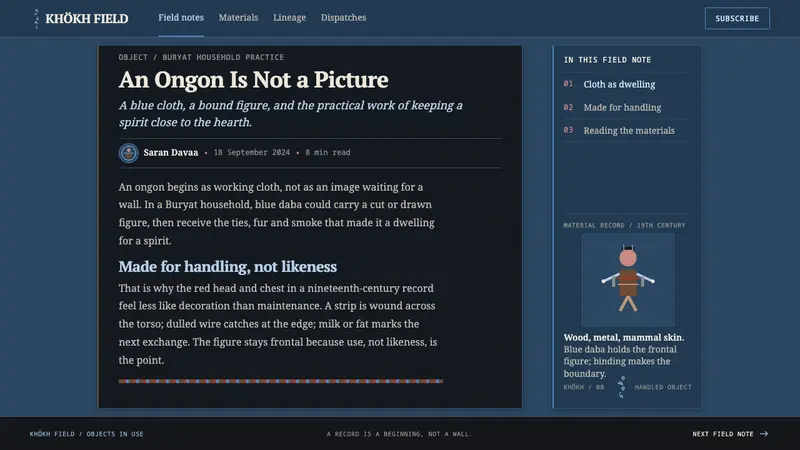Screen dimensions: 800x450
Task: Click the Khökh Field logo ornament icon
Action: pos(36,18)
